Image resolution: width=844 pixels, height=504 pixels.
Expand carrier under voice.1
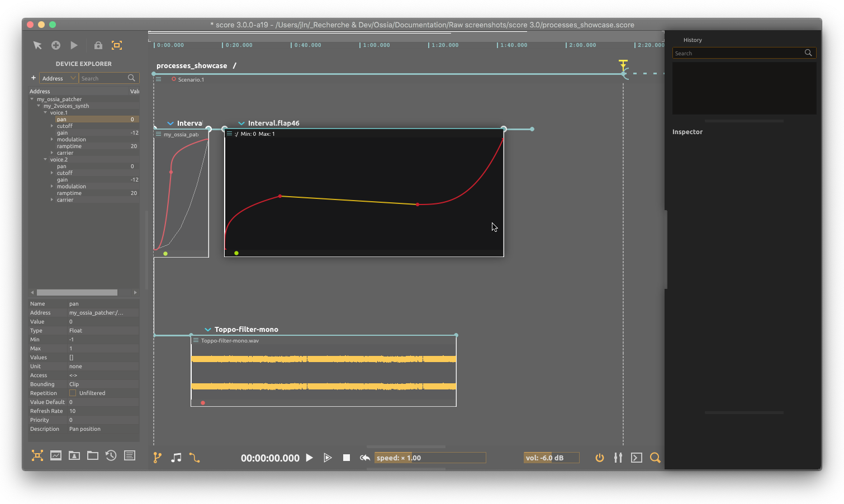[x=52, y=153]
